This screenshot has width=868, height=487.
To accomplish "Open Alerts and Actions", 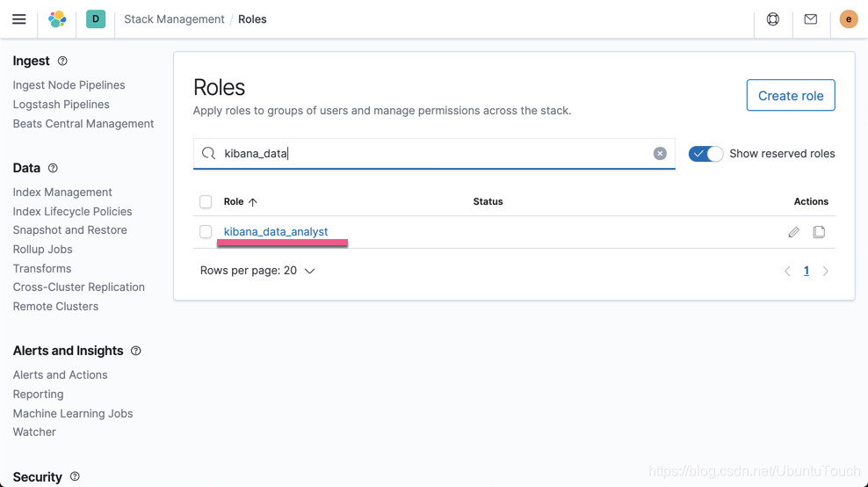I will [x=60, y=375].
